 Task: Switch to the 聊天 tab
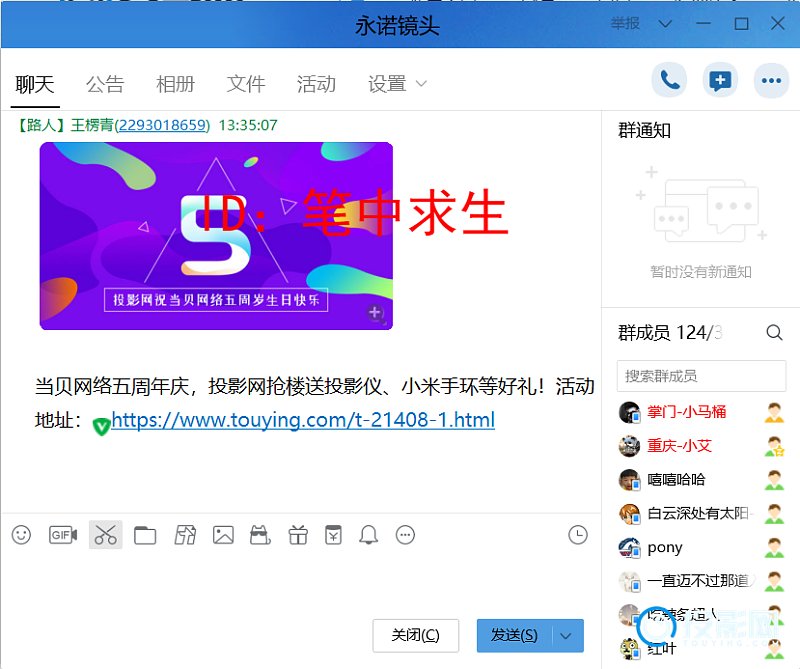pyautogui.click(x=35, y=84)
